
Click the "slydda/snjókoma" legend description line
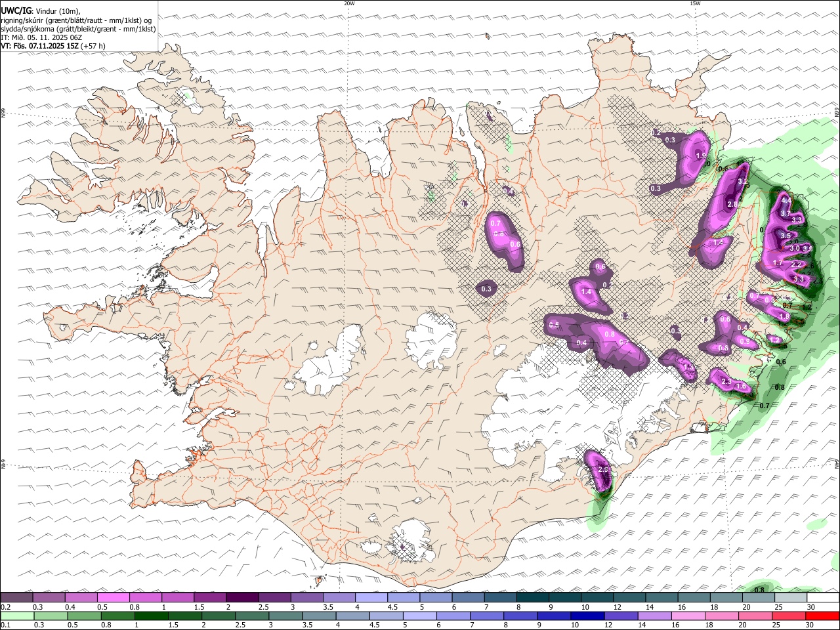[79, 29]
